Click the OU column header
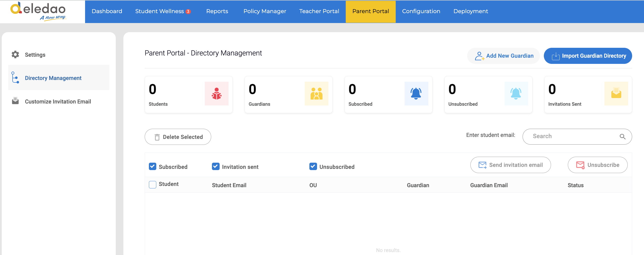 point(313,185)
